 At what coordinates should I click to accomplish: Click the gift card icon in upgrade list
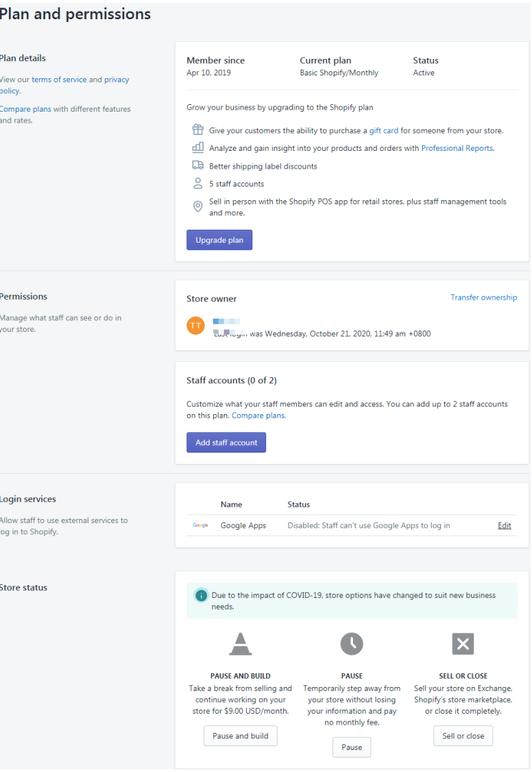[x=198, y=130]
